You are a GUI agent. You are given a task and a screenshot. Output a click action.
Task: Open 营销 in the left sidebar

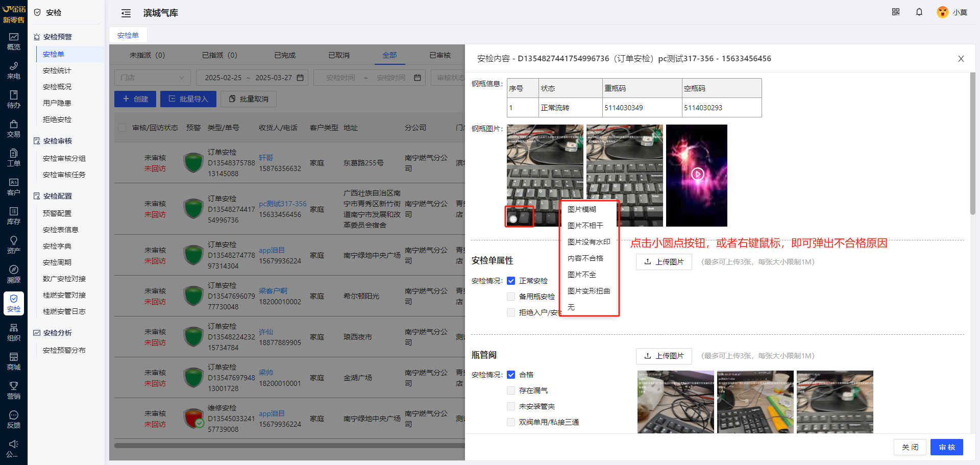(x=14, y=390)
